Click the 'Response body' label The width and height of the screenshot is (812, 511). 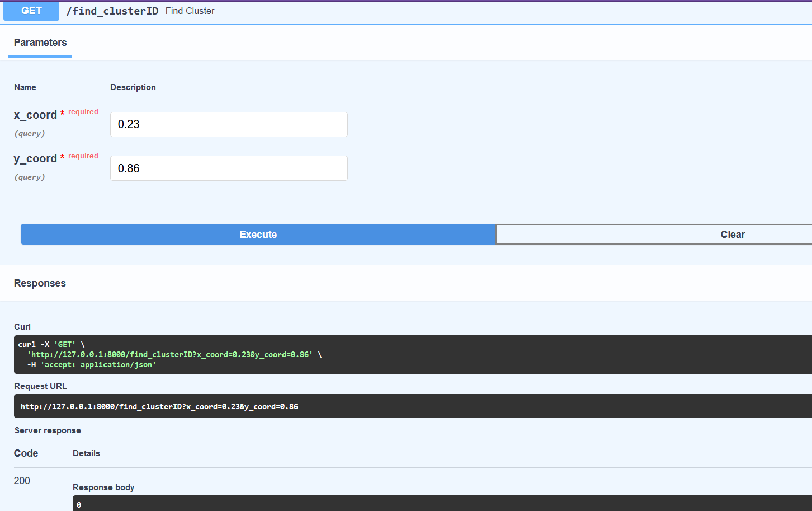[103, 487]
